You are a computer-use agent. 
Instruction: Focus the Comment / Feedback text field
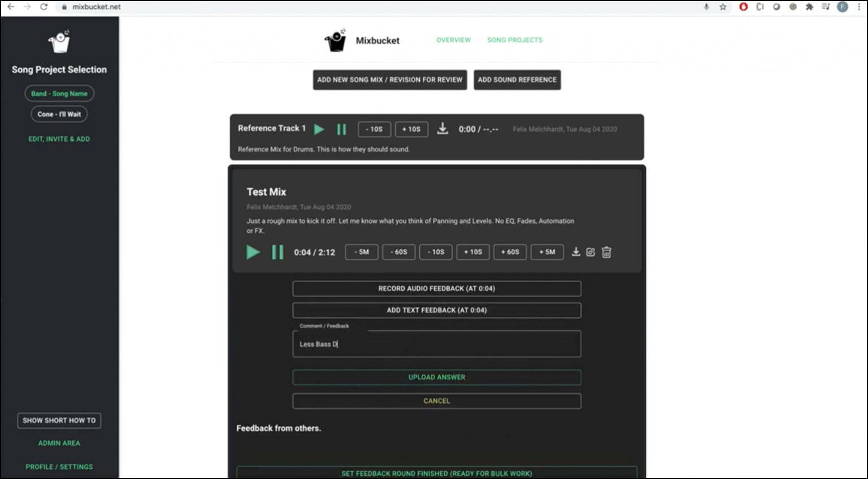(x=436, y=344)
